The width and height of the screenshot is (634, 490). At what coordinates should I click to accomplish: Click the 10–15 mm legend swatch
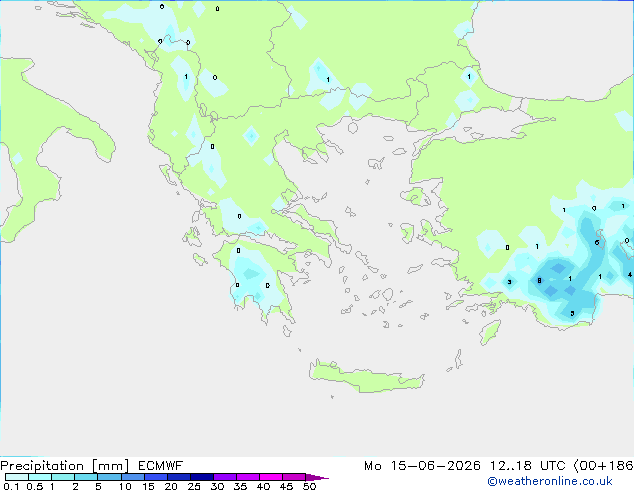click(x=132, y=477)
